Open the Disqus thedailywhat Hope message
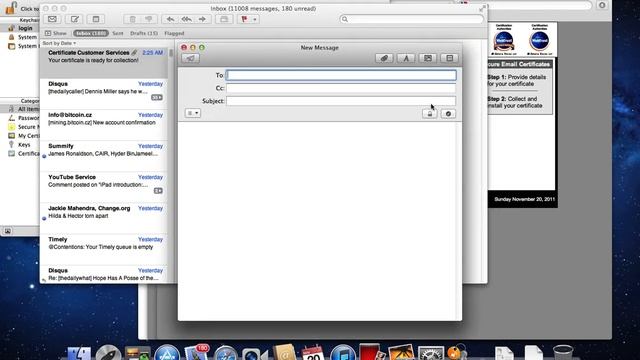Image resolution: width=640 pixels, height=360 pixels. click(104, 274)
